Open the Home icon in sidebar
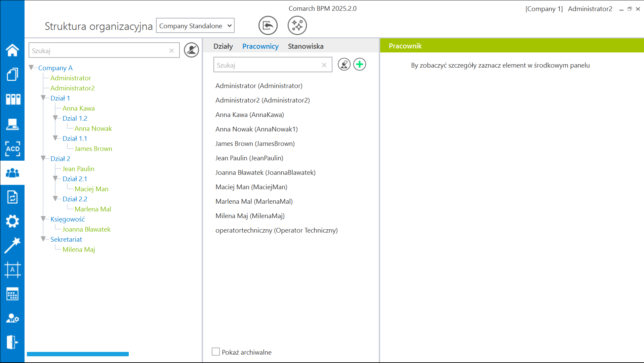Viewport: 644px width, 363px height. point(12,50)
